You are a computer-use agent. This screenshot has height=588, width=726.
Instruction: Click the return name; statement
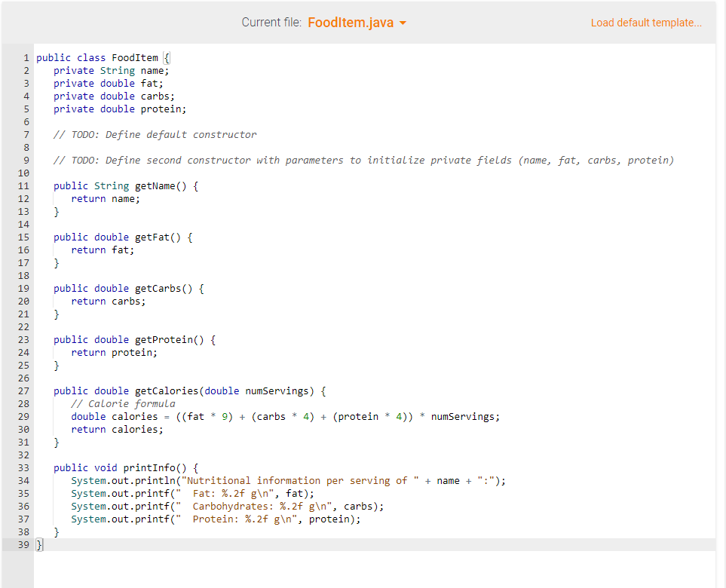[x=106, y=199]
